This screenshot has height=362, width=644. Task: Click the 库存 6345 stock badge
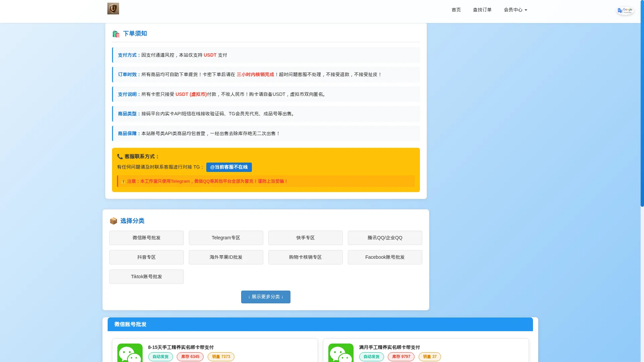[x=190, y=357]
